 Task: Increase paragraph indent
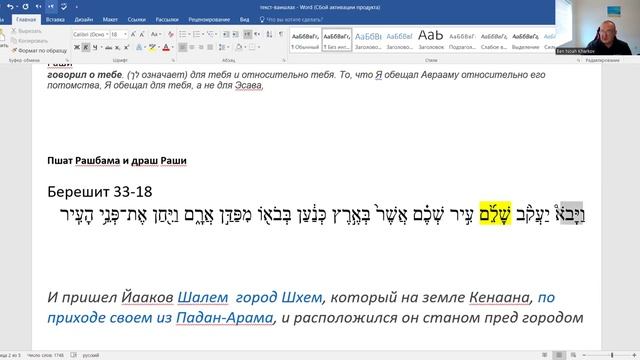pyautogui.click(x=236, y=34)
